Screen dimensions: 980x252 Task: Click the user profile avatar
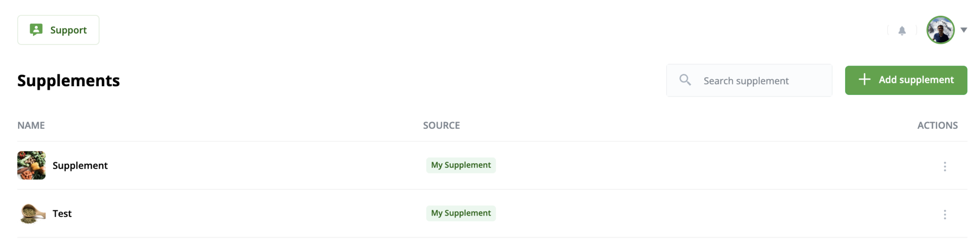(940, 30)
